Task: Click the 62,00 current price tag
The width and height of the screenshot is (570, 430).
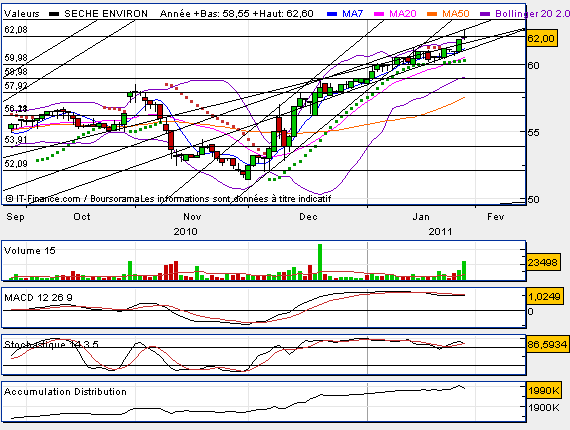Action: coord(541,38)
